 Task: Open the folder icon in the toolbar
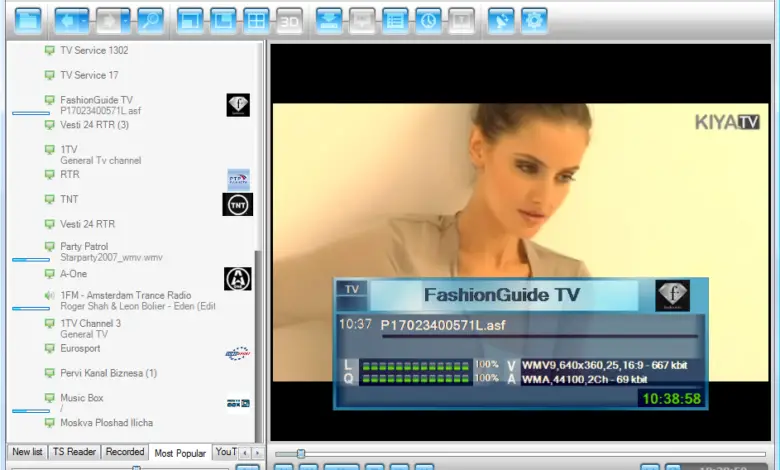click(x=28, y=21)
